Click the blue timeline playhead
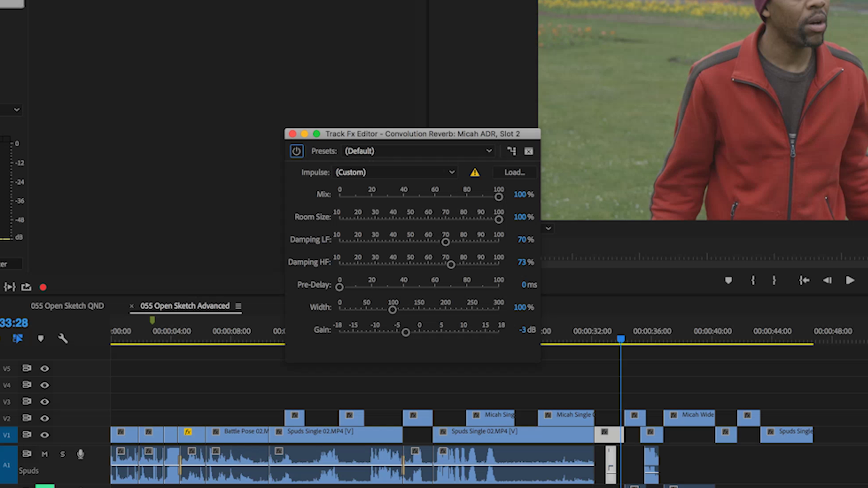 (x=621, y=339)
